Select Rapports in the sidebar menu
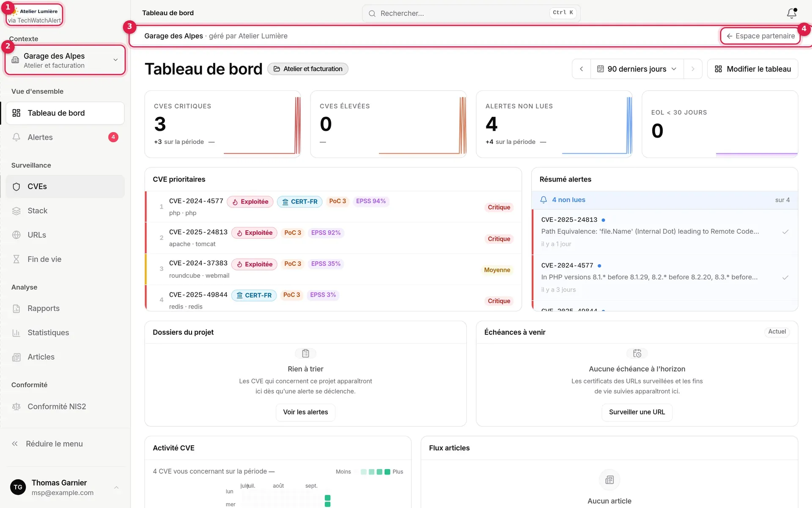 click(x=65, y=309)
